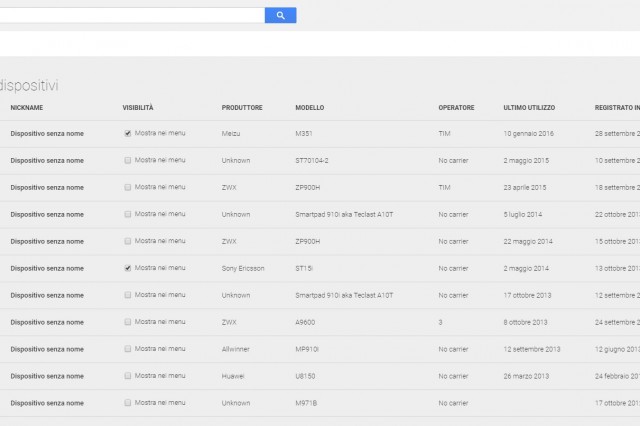Enable Mostra nei menu for ST70104-2 device

127,160
